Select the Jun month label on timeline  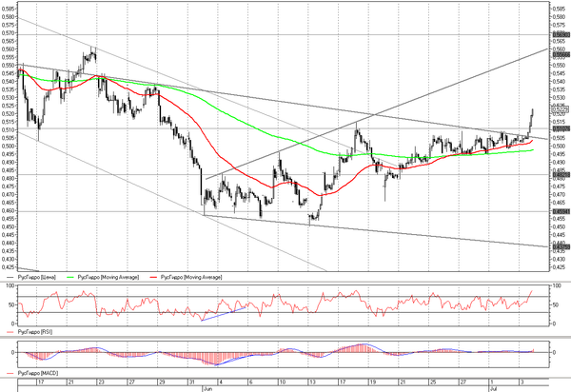pos(207,389)
